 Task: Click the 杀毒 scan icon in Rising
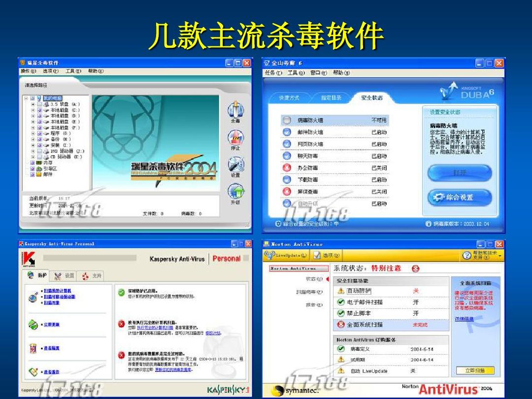235,110
